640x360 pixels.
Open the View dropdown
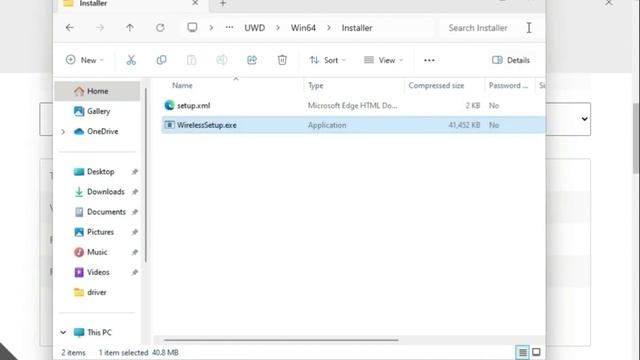(x=383, y=60)
